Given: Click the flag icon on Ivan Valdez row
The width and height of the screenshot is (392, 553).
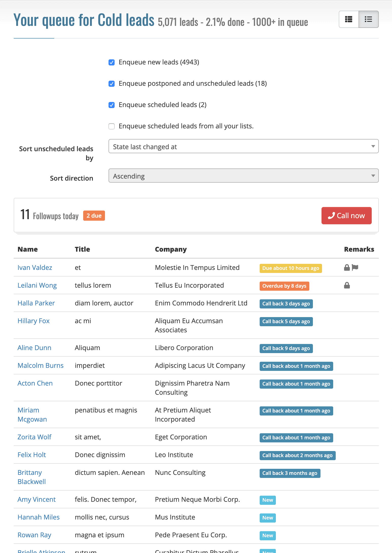Looking at the screenshot, I should coord(355,267).
